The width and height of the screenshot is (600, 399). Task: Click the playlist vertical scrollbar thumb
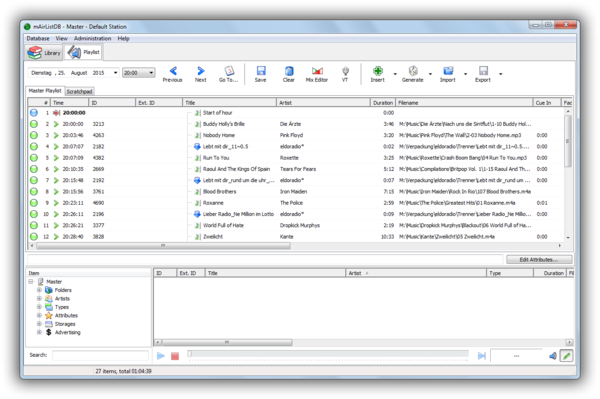coord(567,141)
